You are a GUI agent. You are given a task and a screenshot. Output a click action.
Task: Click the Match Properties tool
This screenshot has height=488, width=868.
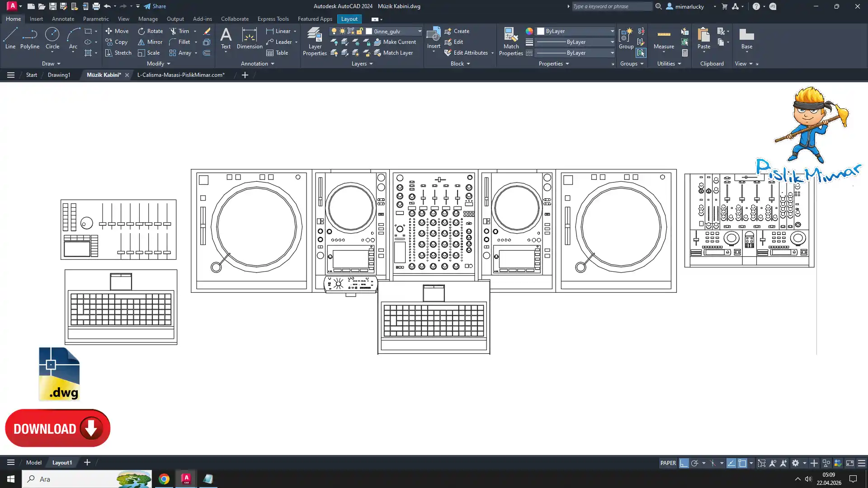click(511, 41)
